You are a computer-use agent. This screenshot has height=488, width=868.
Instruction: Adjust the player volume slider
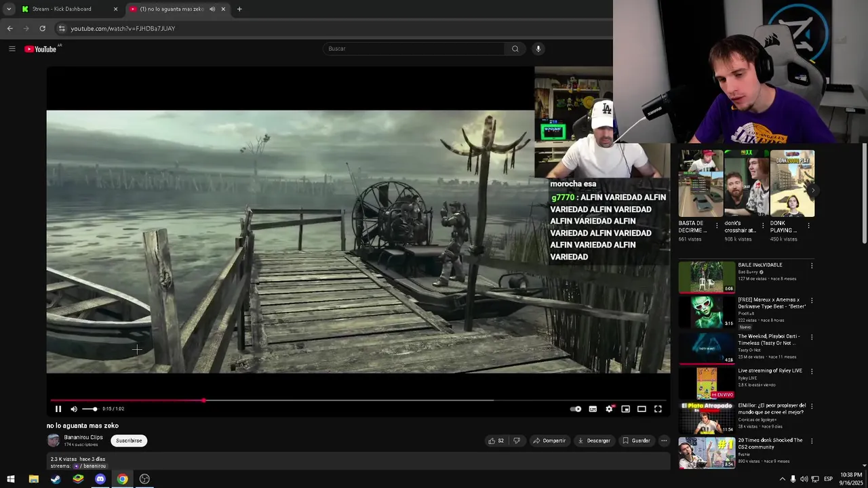coord(90,409)
